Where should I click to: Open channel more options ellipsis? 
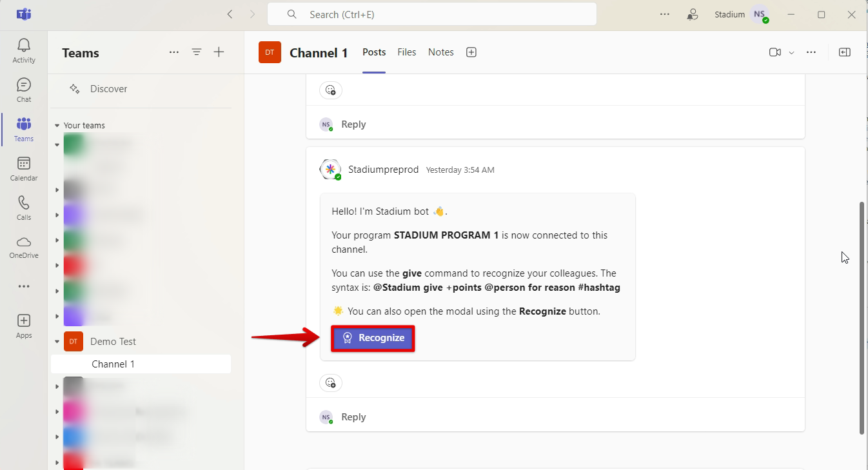(x=811, y=52)
